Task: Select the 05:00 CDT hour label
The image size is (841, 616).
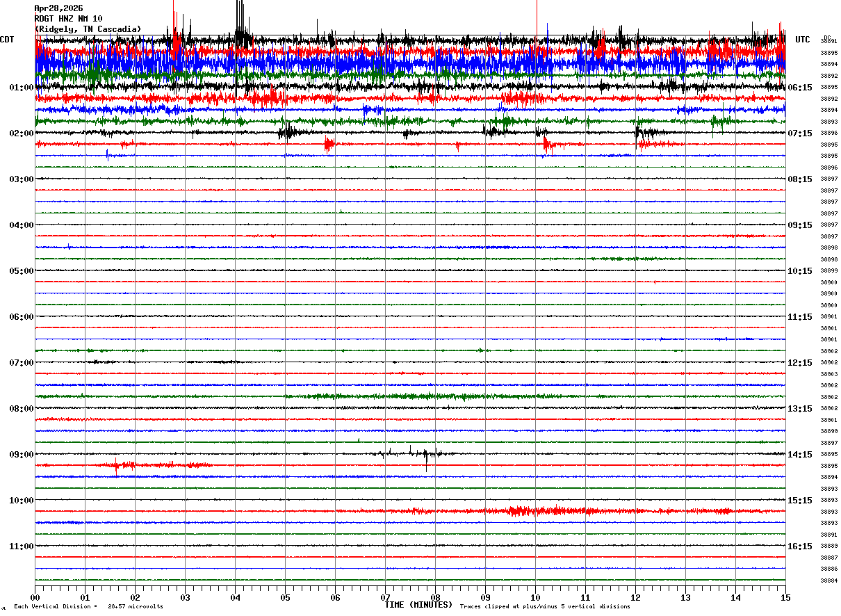Action: 22,271
